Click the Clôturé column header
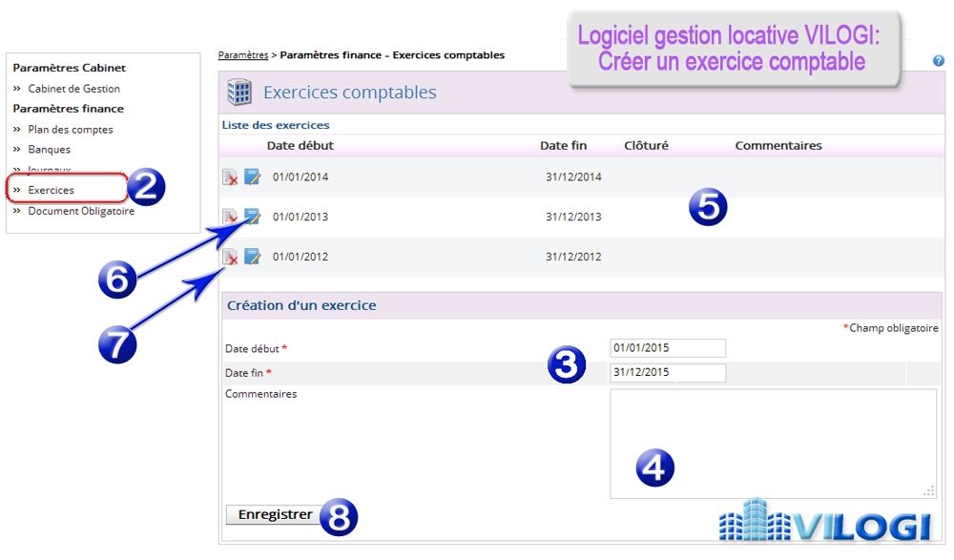This screenshot has height=560, width=954. (x=646, y=146)
